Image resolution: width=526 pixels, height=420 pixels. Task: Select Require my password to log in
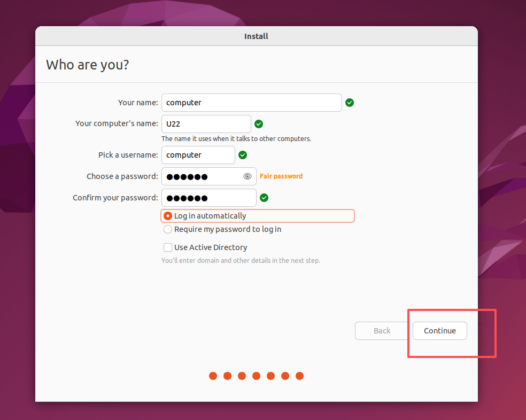[222, 229]
